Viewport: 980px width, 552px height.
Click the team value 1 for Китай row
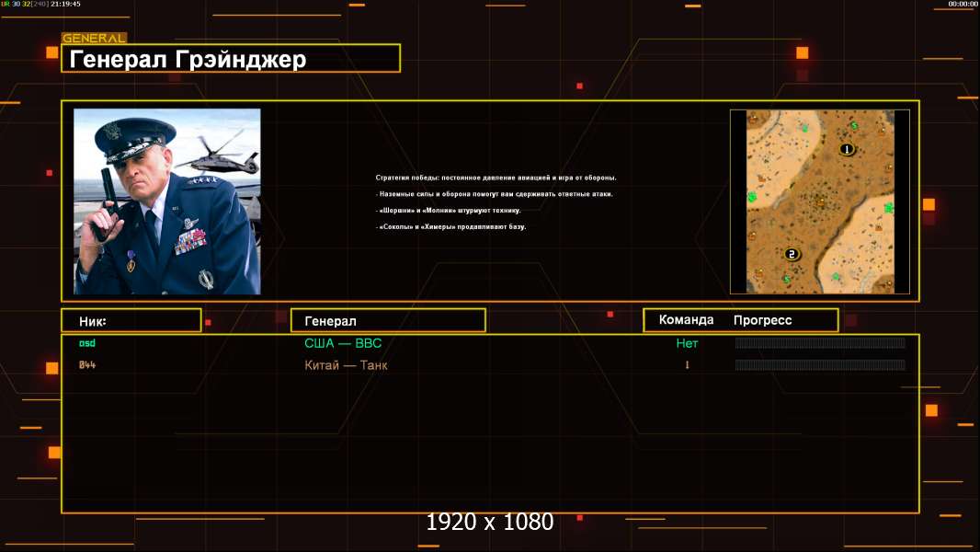[687, 365]
